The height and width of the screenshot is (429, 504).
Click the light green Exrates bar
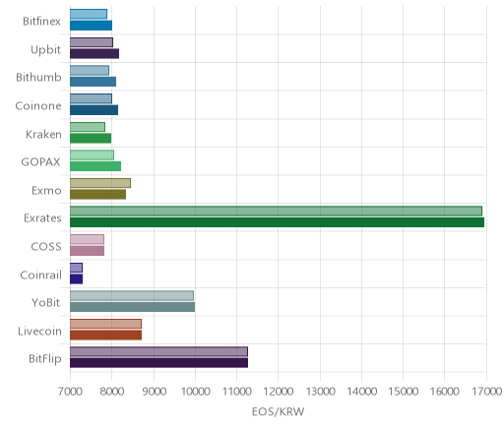coord(276,211)
